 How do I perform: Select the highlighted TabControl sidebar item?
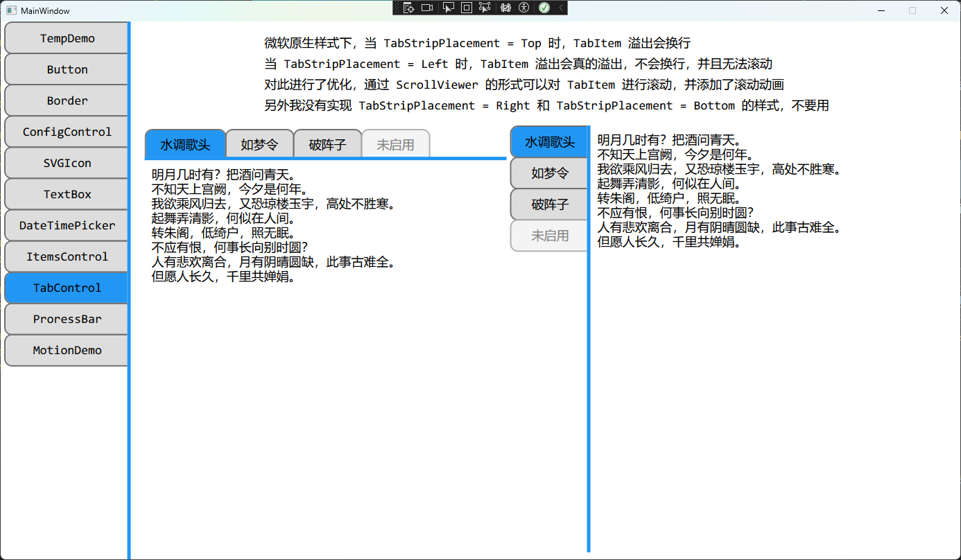point(67,288)
